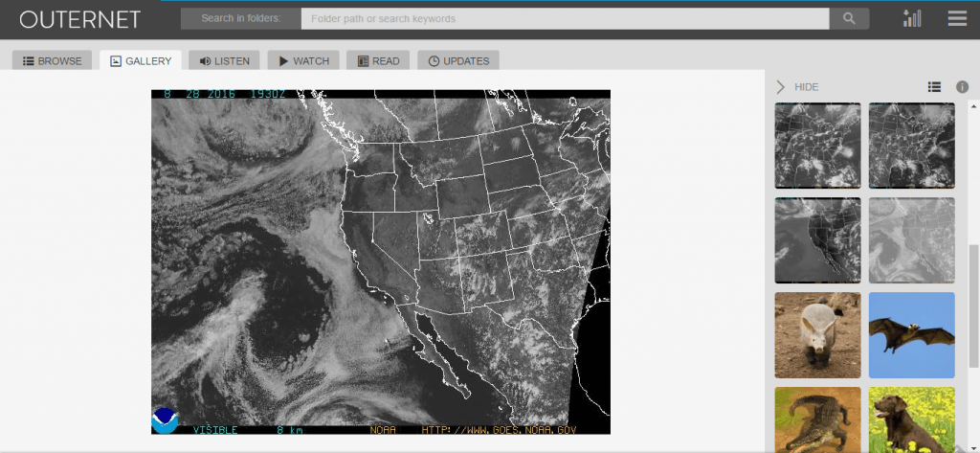Open the first satellite image thumbnail

pos(816,146)
